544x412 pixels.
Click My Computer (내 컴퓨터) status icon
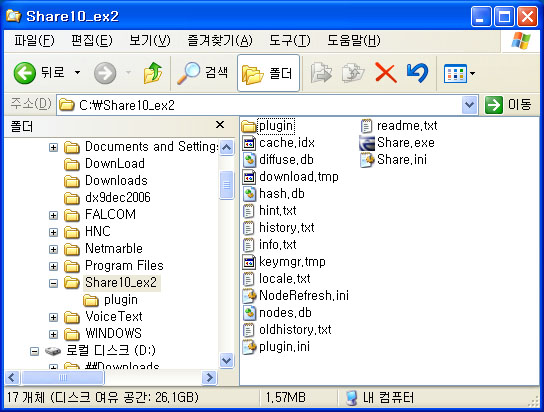coord(351,398)
